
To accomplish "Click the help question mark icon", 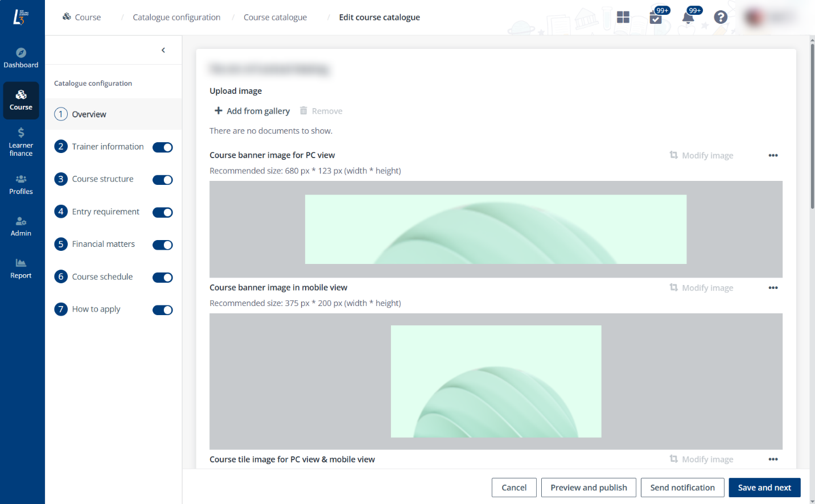I will pos(721,18).
